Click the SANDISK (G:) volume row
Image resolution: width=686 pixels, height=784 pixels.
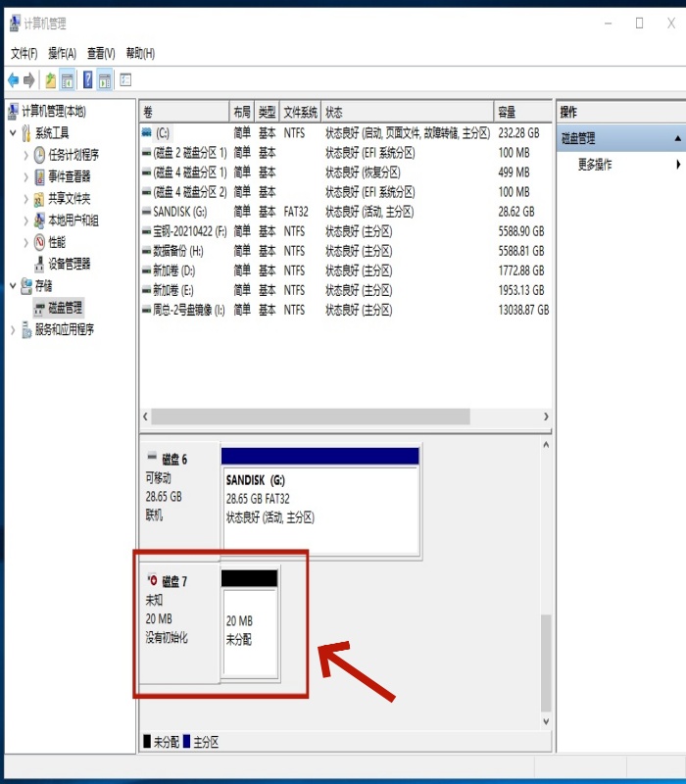click(x=179, y=212)
